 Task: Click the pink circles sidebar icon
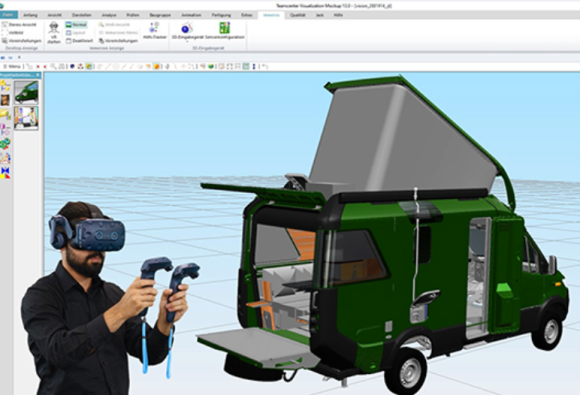[x=5, y=129]
